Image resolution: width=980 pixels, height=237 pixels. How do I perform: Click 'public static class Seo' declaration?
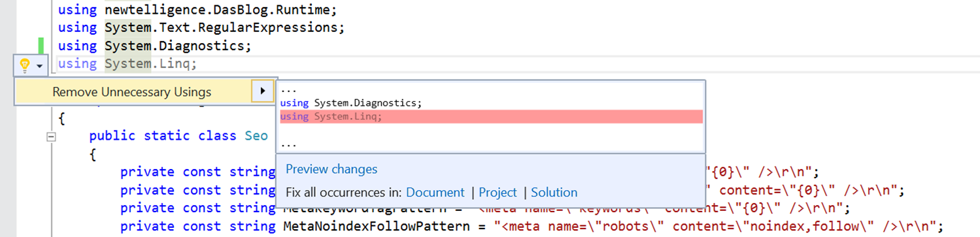pyautogui.click(x=178, y=136)
